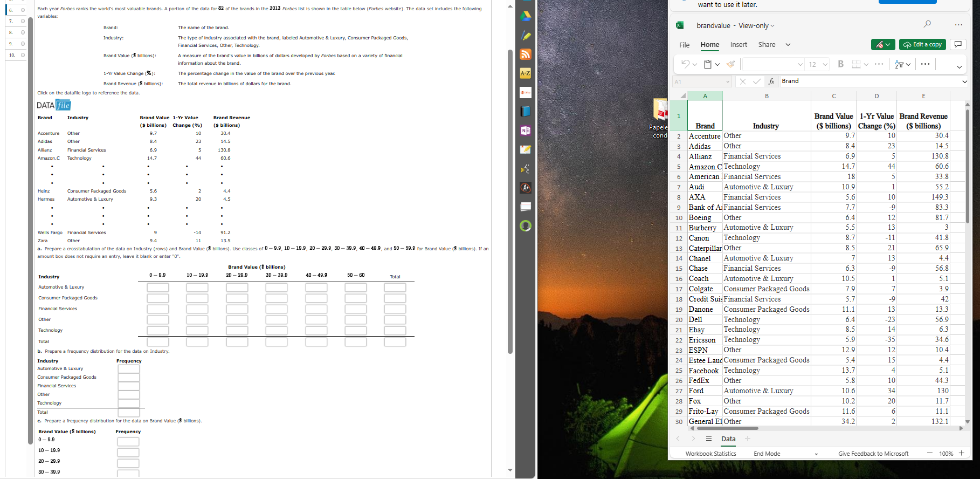Open the Name Box A1 dropdown
This screenshot has width=980, height=479.
click(728, 82)
